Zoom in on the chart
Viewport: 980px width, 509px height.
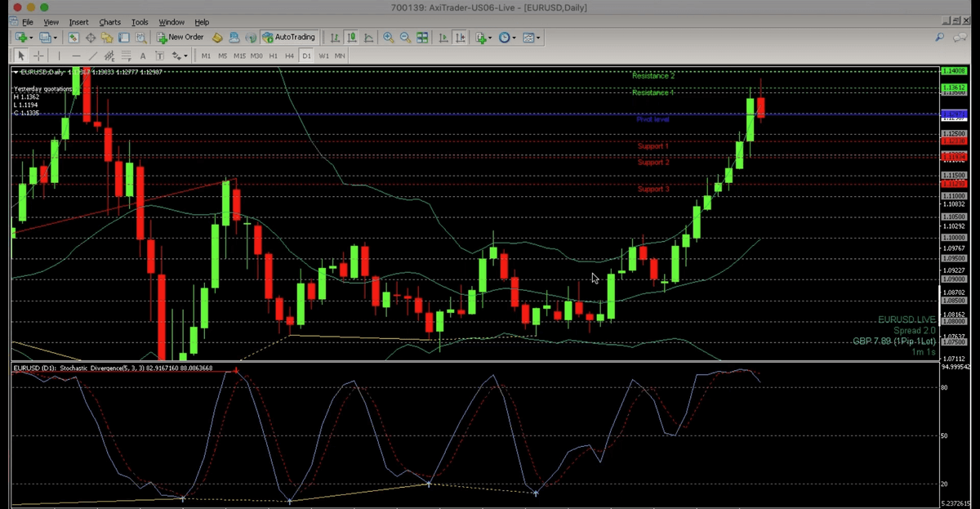click(x=389, y=38)
